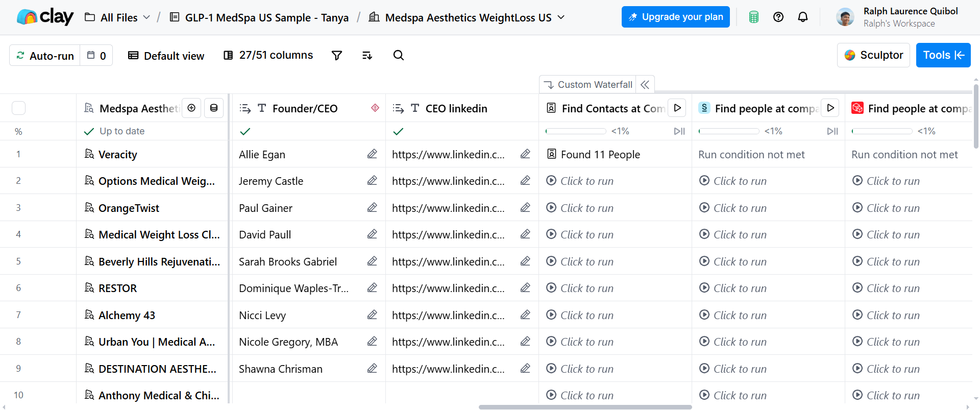Open the Founder/CEO column header menu
The width and height of the screenshot is (980, 410).
point(305,108)
